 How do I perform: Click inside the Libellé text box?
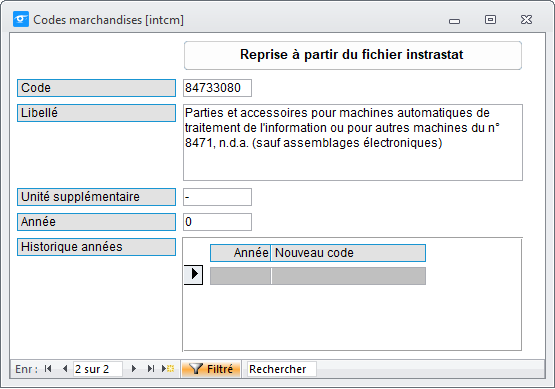coord(353,142)
